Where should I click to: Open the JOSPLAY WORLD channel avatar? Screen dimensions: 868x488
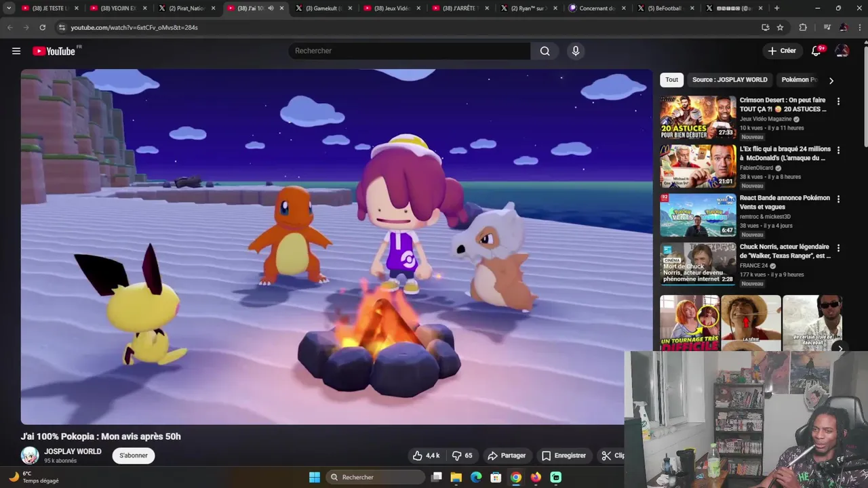click(30, 455)
